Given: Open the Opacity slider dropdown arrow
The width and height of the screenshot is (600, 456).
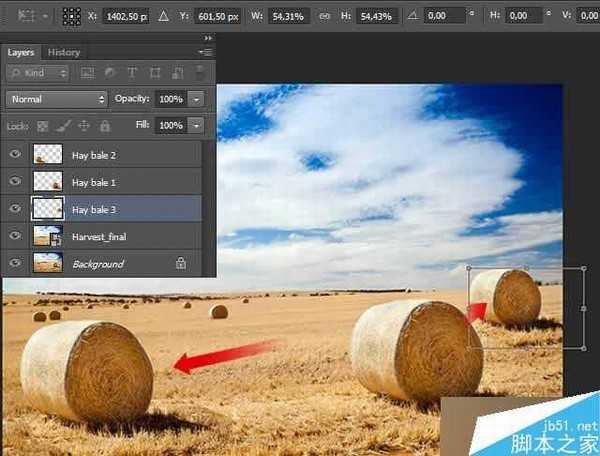Looking at the screenshot, I should tap(196, 99).
